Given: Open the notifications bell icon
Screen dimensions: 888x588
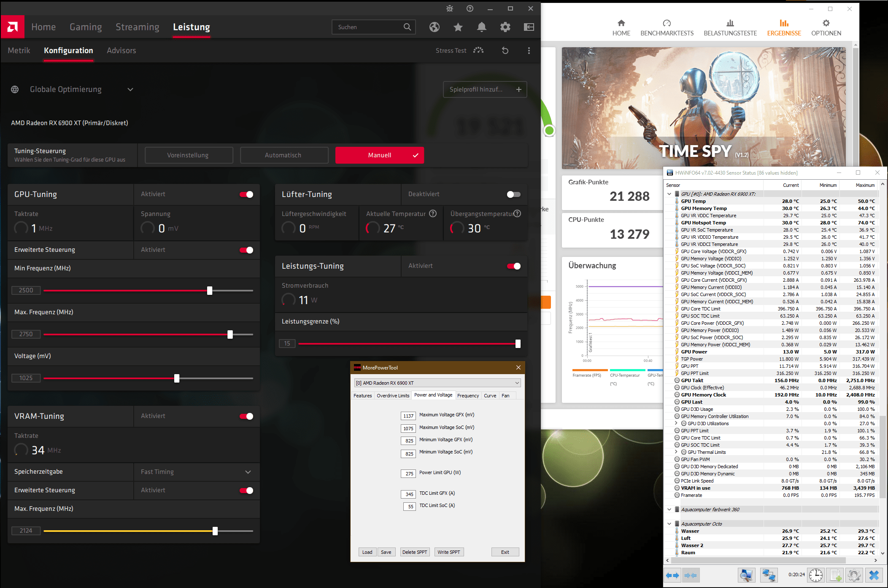Looking at the screenshot, I should (482, 27).
